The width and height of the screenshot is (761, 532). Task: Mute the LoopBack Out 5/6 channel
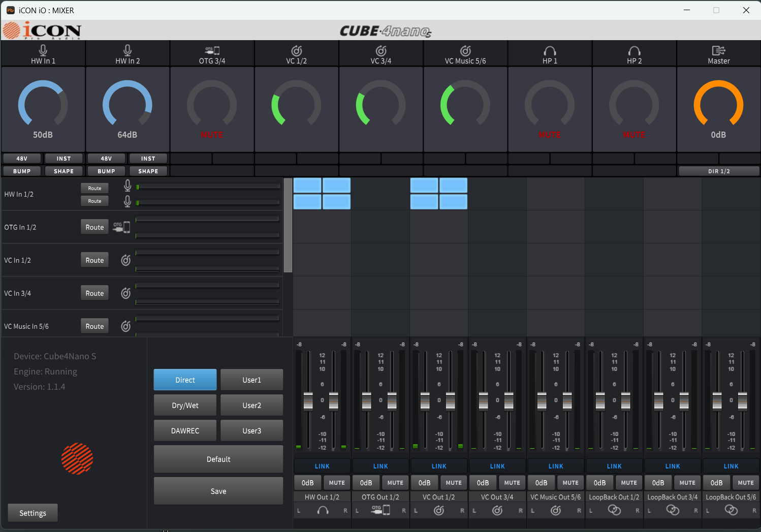pos(746,483)
